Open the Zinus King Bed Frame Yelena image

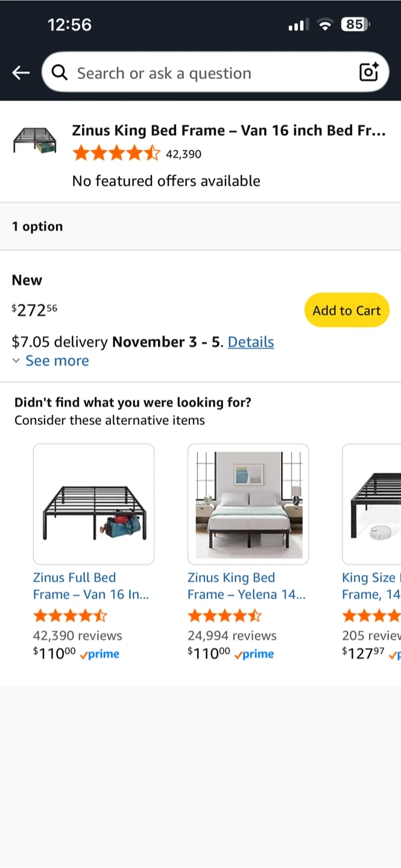pos(248,504)
